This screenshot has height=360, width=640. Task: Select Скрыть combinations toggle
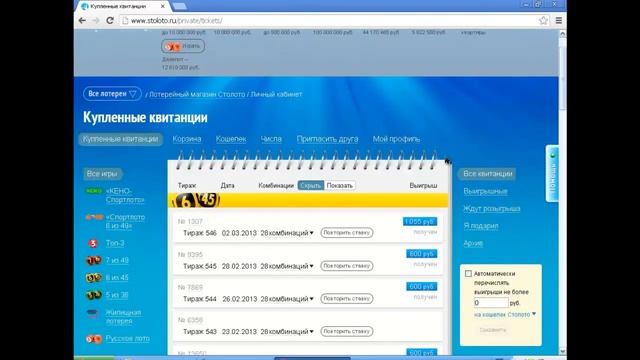click(x=311, y=185)
